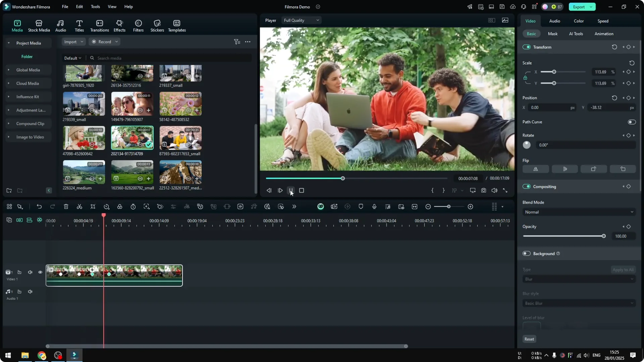Image resolution: width=644 pixels, height=362 pixels.
Task: Select the Crop tool in the timeline toolbar
Action: (x=93, y=206)
